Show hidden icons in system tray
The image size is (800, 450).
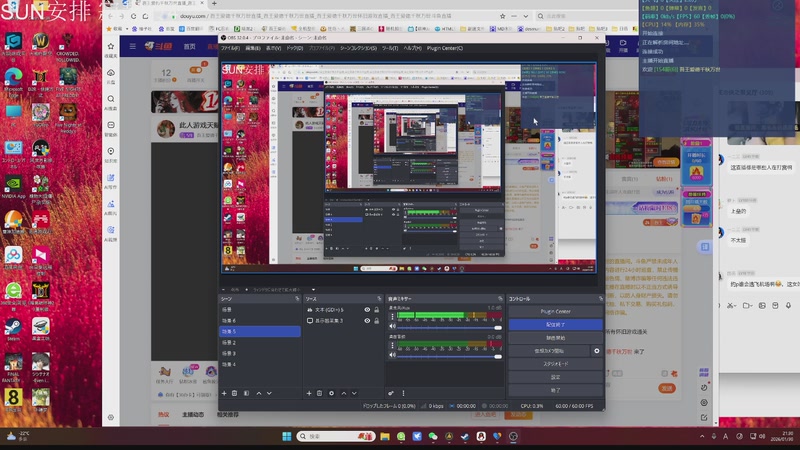pos(702,437)
